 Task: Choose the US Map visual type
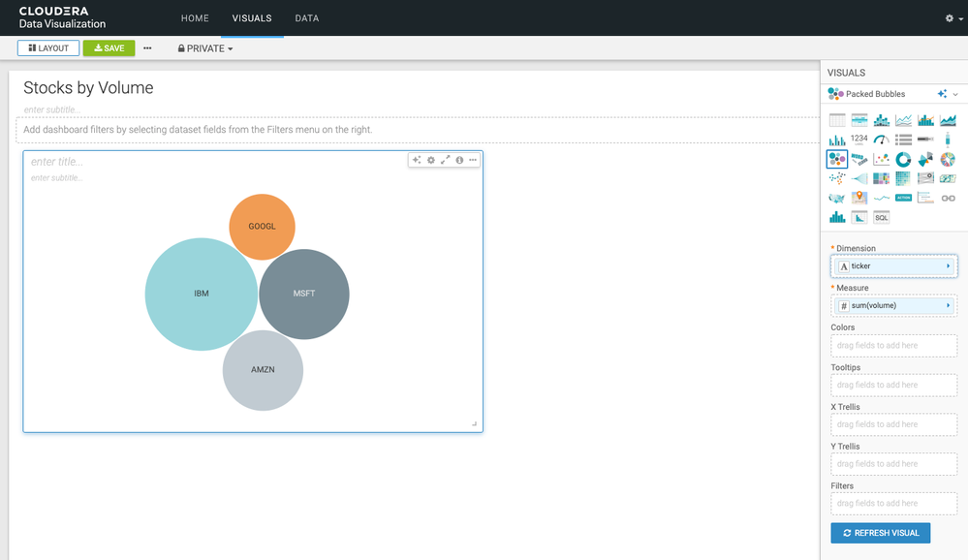click(837, 199)
